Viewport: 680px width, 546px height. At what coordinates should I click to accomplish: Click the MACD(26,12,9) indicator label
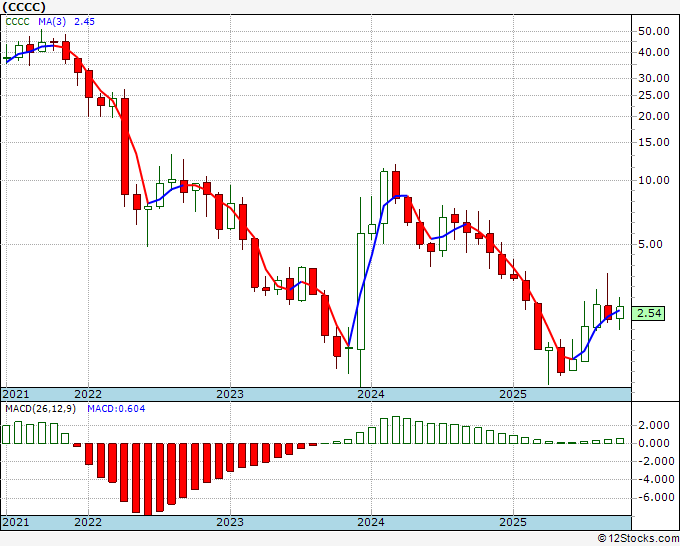pyautogui.click(x=41, y=409)
